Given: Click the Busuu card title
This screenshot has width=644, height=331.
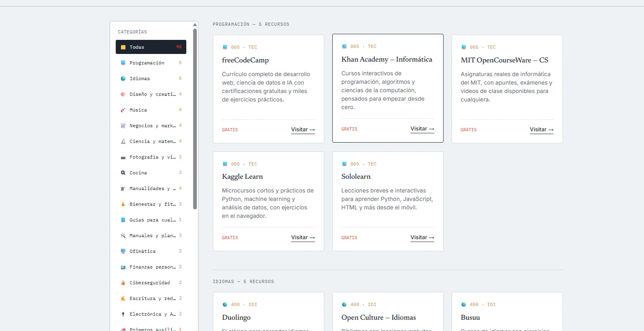Looking at the screenshot, I should pyautogui.click(x=470, y=317).
